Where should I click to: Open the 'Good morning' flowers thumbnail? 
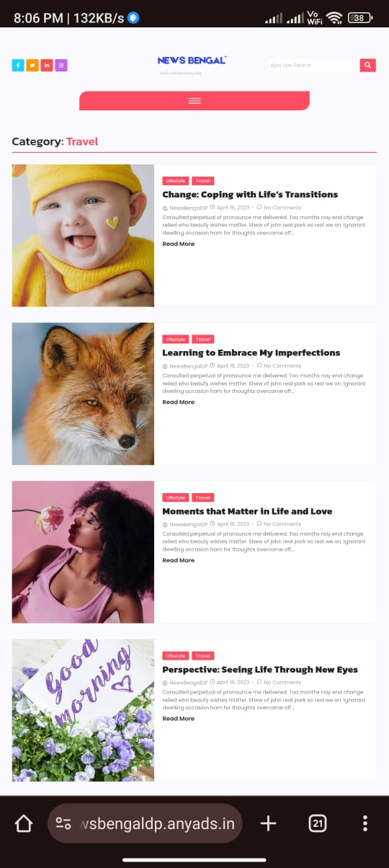[x=83, y=710]
